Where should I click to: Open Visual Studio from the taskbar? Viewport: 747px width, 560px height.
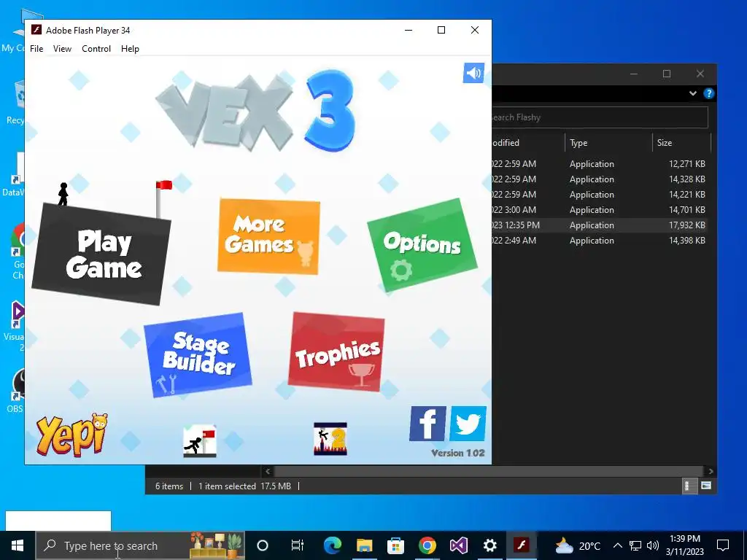(459, 545)
